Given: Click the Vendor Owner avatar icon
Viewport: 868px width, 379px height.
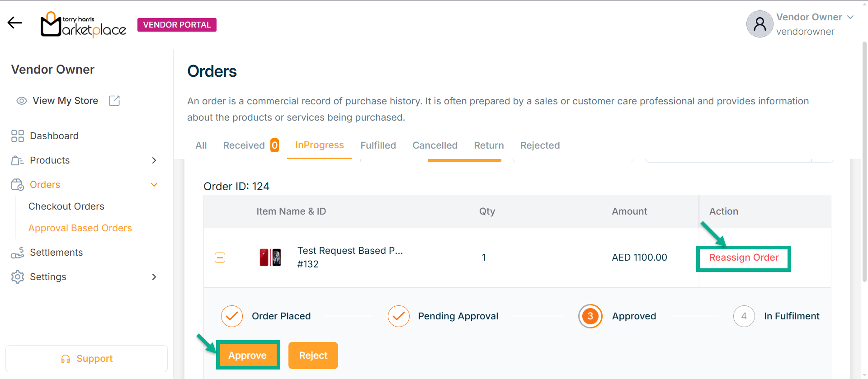Looking at the screenshot, I should 759,24.
